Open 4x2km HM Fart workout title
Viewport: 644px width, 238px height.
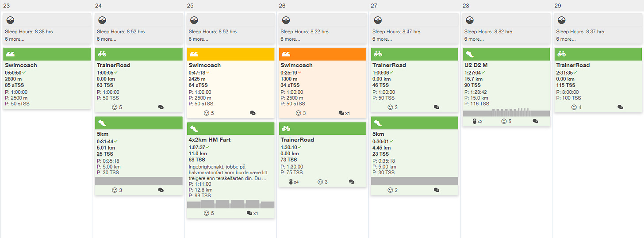[210, 140]
